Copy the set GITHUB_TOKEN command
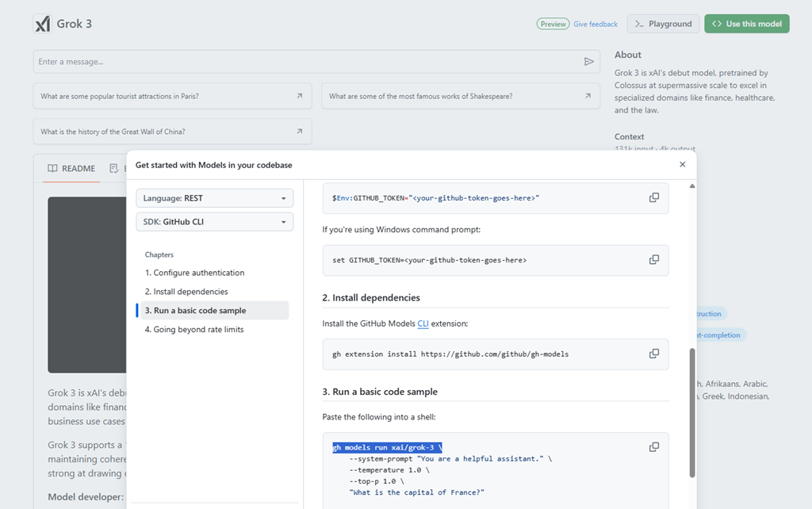 [653, 259]
